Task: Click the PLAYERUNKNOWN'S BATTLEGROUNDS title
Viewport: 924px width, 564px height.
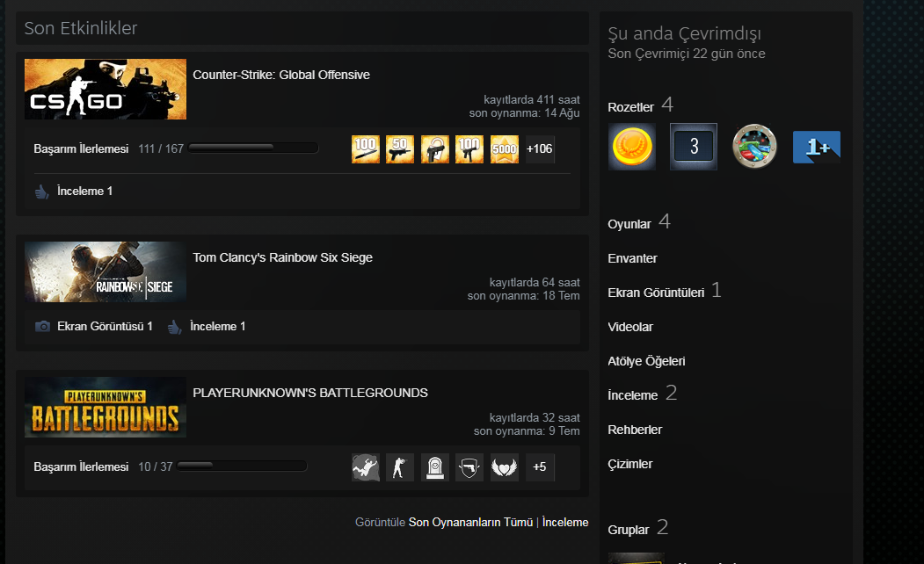Action: tap(310, 393)
